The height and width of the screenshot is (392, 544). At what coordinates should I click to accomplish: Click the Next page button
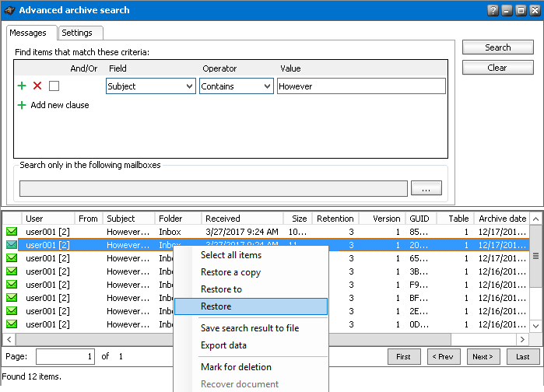[483, 357]
